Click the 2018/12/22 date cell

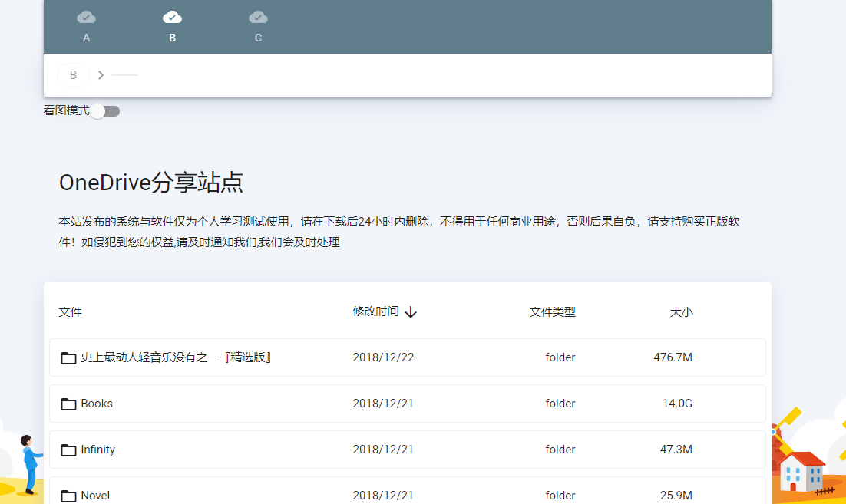(383, 357)
